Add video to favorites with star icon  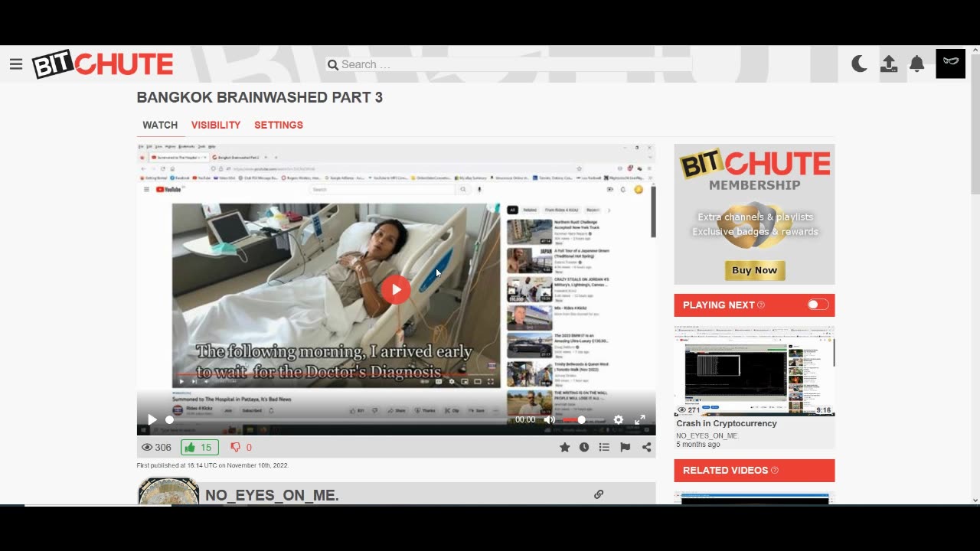pyautogui.click(x=564, y=447)
